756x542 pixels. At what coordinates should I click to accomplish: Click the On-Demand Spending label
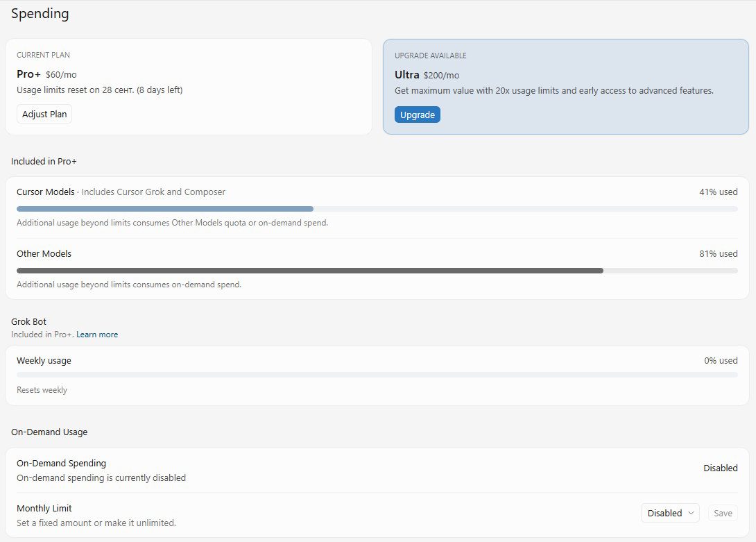[x=61, y=464]
